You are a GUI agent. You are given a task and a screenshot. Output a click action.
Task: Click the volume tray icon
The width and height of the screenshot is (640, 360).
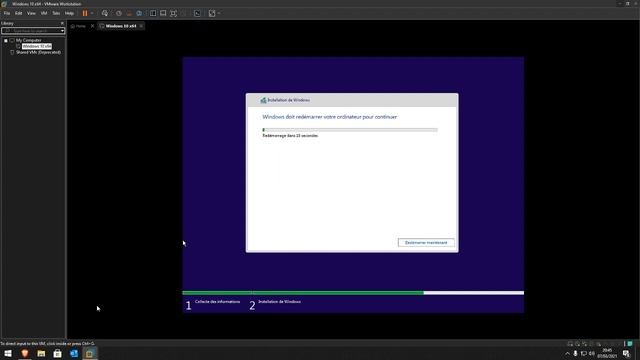click(592, 353)
